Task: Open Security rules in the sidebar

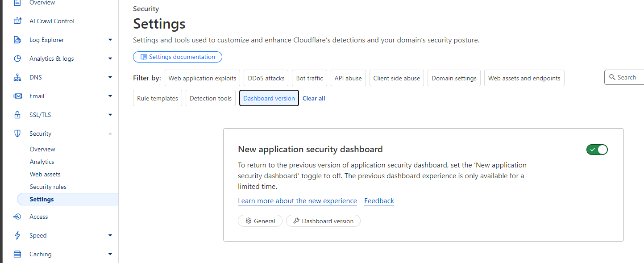Action: tap(48, 187)
